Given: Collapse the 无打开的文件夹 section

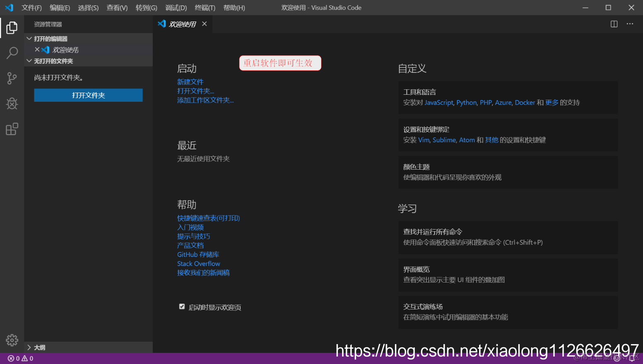Looking at the screenshot, I should pos(88,61).
